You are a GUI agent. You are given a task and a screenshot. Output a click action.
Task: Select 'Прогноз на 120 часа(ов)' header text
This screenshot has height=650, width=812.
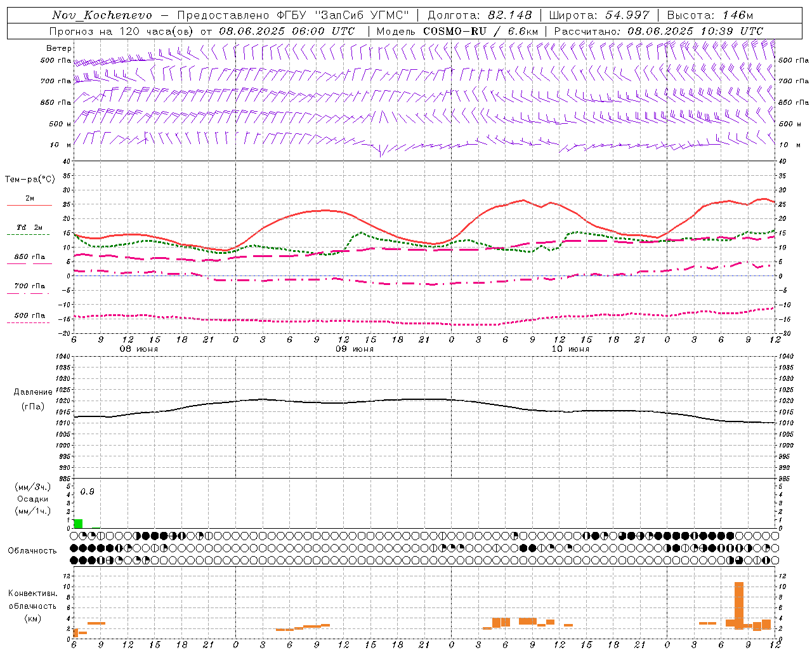pyautogui.click(x=122, y=31)
